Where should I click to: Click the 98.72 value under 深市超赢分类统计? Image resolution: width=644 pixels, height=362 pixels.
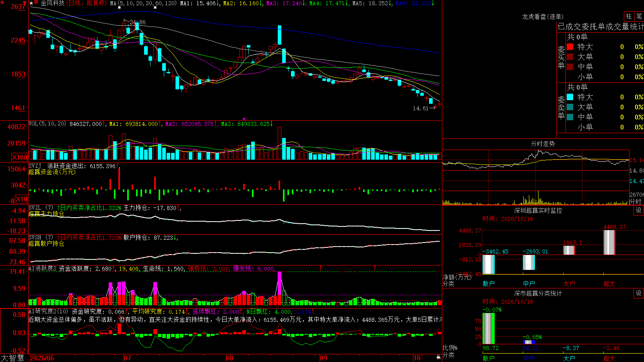tap(491, 348)
